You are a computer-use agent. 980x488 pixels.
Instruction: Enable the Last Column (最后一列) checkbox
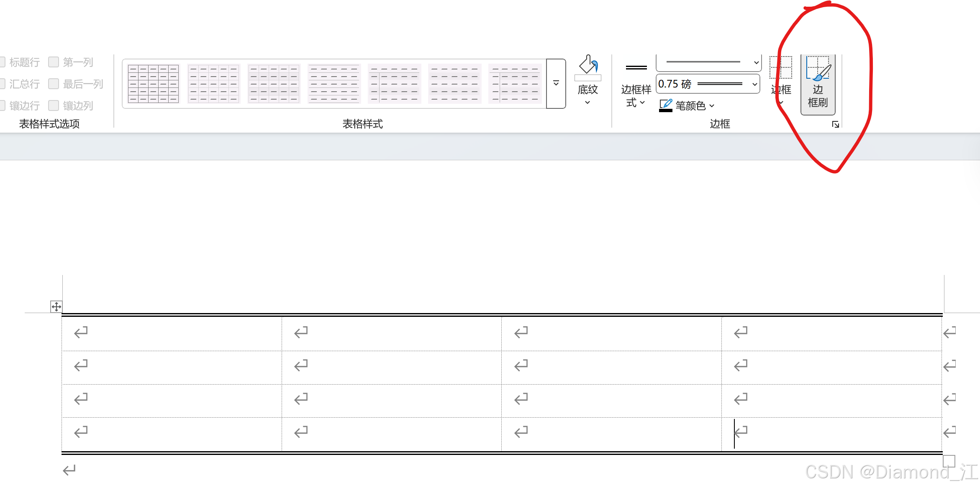click(54, 84)
